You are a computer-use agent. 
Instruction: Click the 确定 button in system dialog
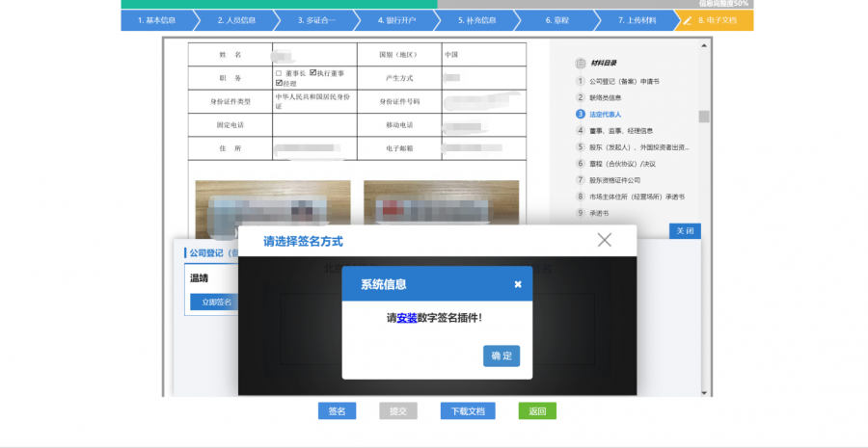click(x=502, y=356)
